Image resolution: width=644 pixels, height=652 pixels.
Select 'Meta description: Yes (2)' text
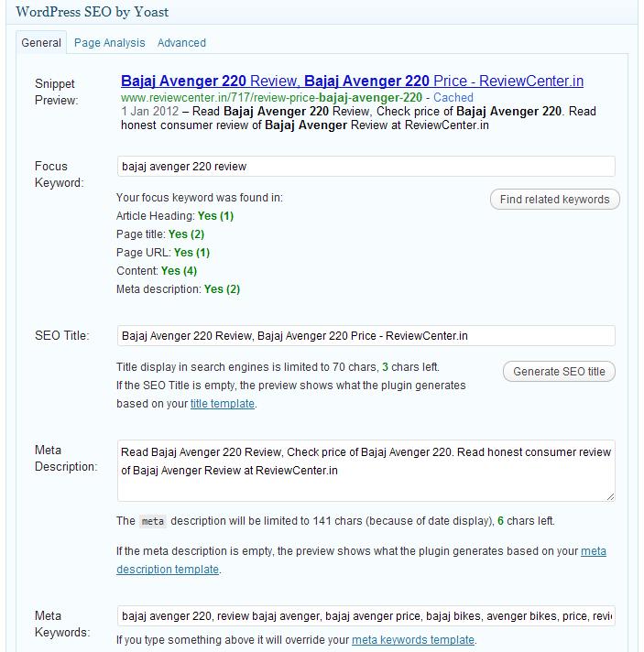click(178, 289)
